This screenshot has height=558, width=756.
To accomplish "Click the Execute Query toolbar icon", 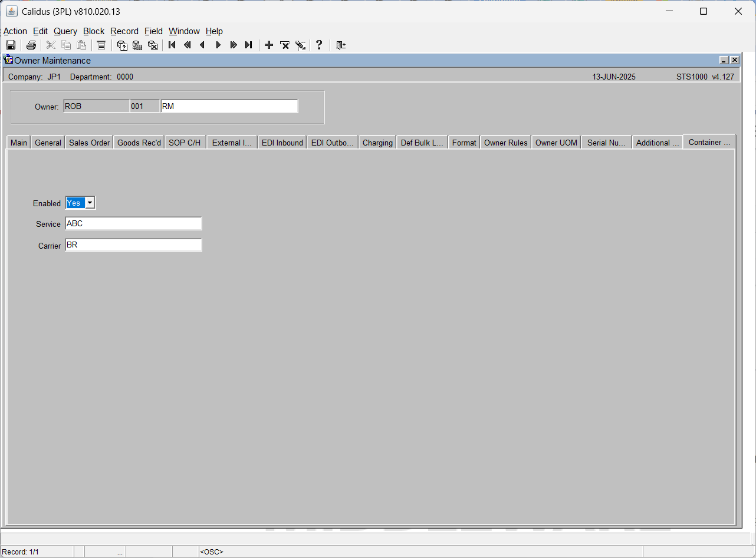I will coord(137,45).
